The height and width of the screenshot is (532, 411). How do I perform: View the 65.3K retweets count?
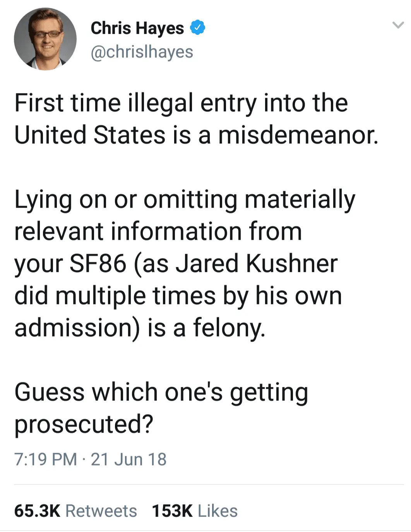[x=37, y=511]
